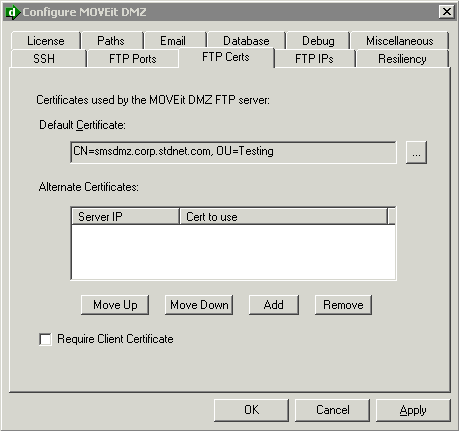Click the Default Certificate text field
Image resolution: width=459 pixels, height=431 pixels.
pos(233,152)
